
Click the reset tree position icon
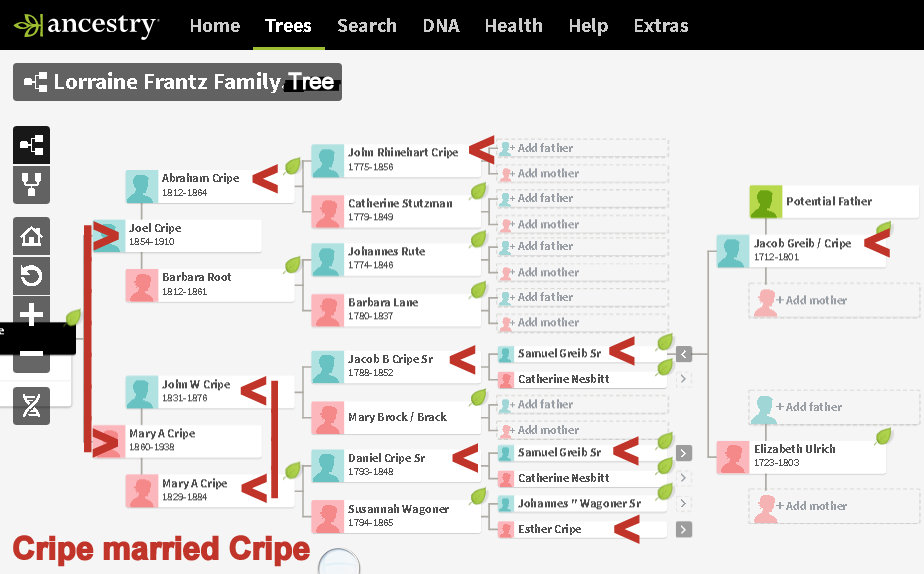click(x=31, y=275)
